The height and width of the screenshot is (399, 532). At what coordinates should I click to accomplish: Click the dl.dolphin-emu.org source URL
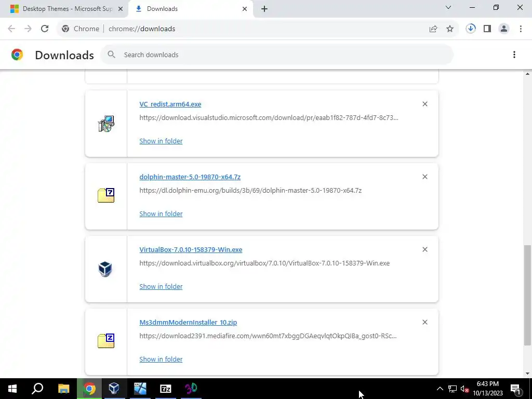(250, 190)
